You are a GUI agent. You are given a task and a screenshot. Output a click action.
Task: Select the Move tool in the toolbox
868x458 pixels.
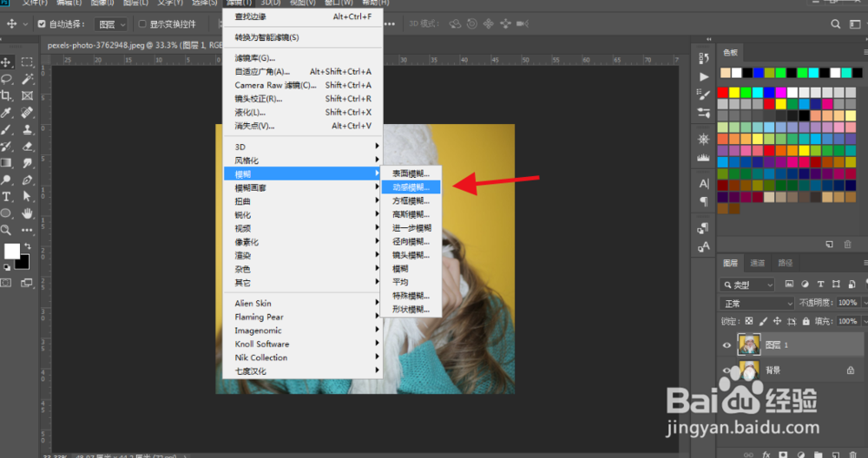(6, 62)
